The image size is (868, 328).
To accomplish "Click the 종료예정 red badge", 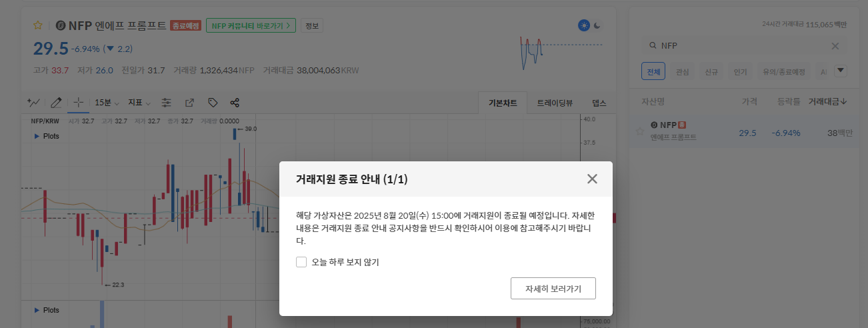I will coord(185,26).
